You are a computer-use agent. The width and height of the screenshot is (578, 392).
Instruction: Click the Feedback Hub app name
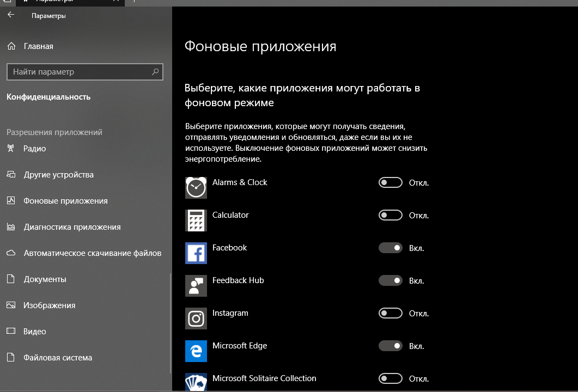point(238,280)
